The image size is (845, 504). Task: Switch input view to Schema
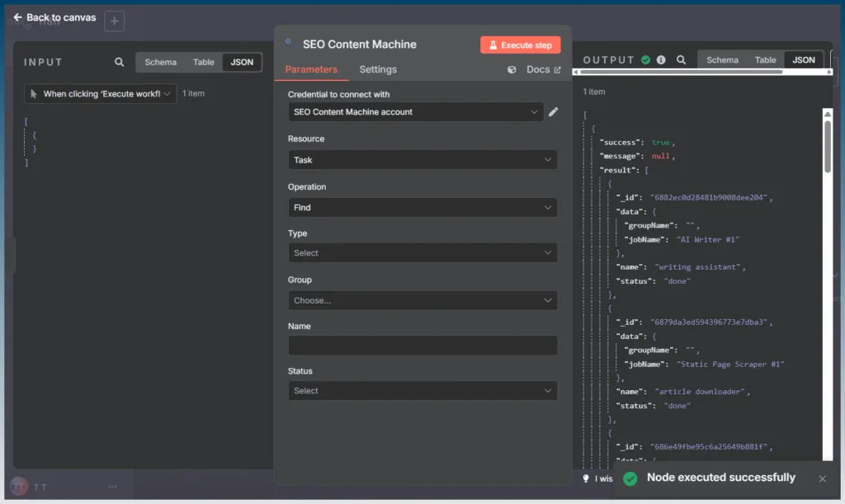tap(161, 63)
